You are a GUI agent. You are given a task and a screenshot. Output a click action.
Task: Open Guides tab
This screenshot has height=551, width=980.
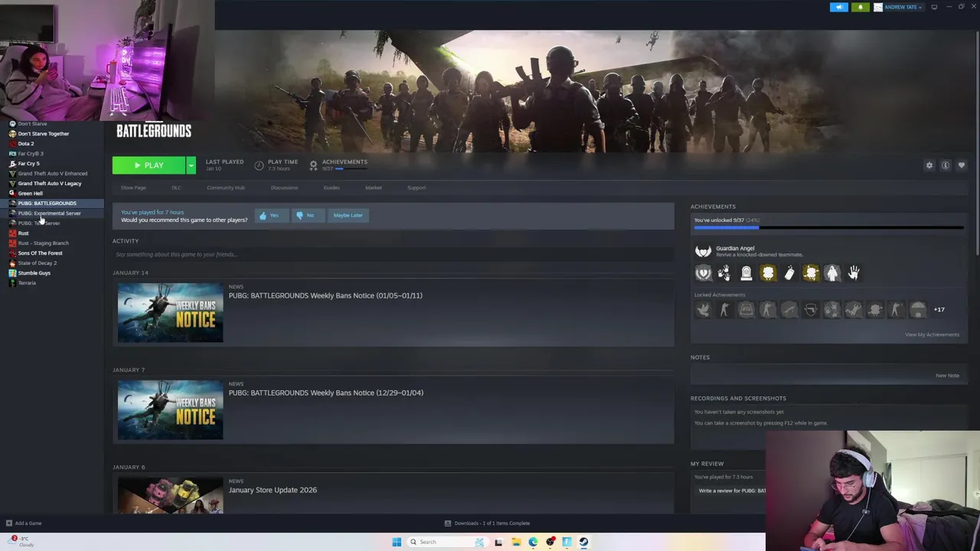click(332, 187)
